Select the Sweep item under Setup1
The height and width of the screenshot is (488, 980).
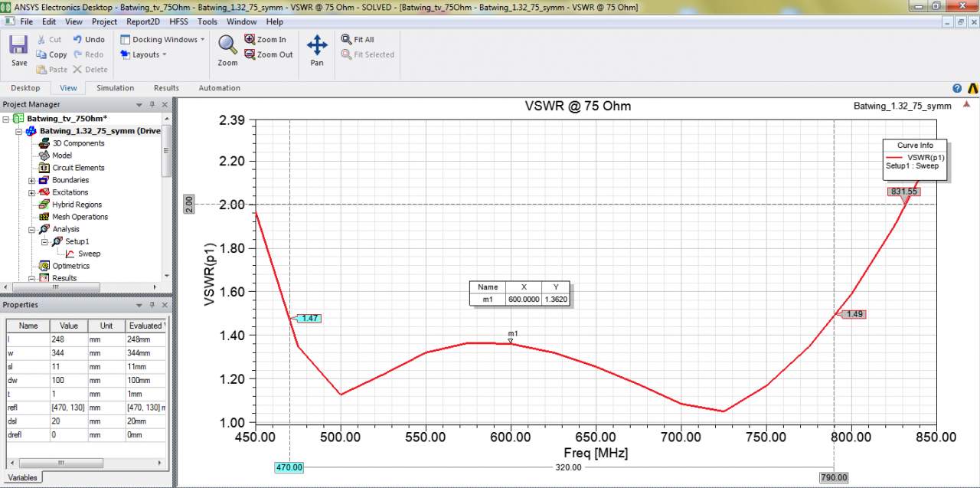(x=89, y=254)
